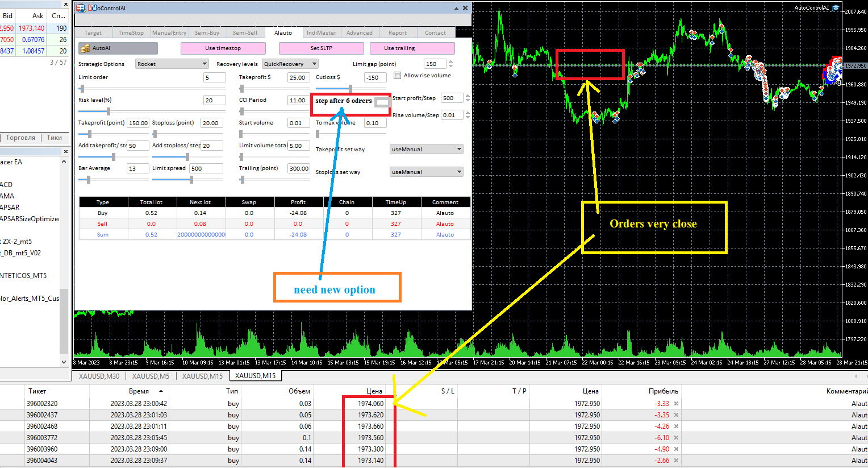Switch to the TimeStop tab
868x468 pixels.
[131, 33]
